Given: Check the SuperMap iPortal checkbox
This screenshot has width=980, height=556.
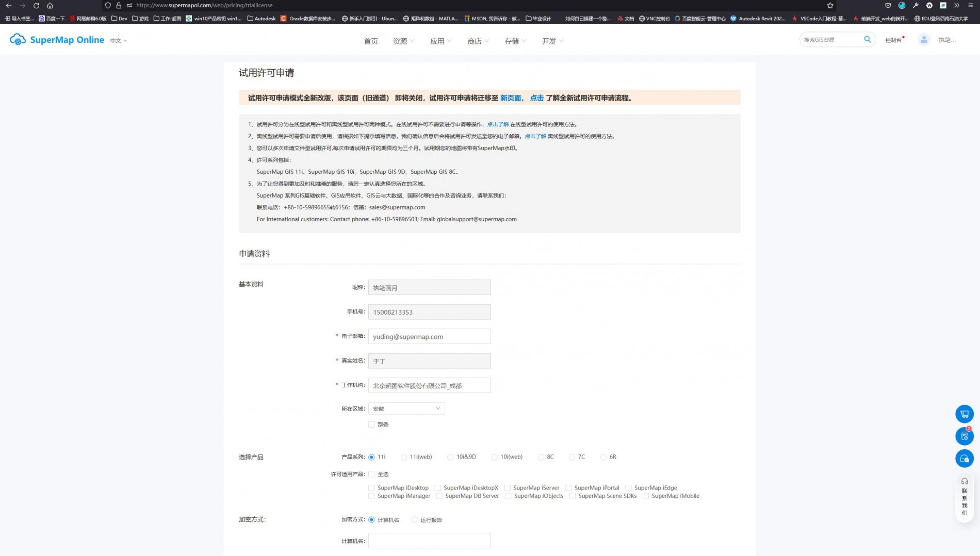Looking at the screenshot, I should (x=569, y=488).
